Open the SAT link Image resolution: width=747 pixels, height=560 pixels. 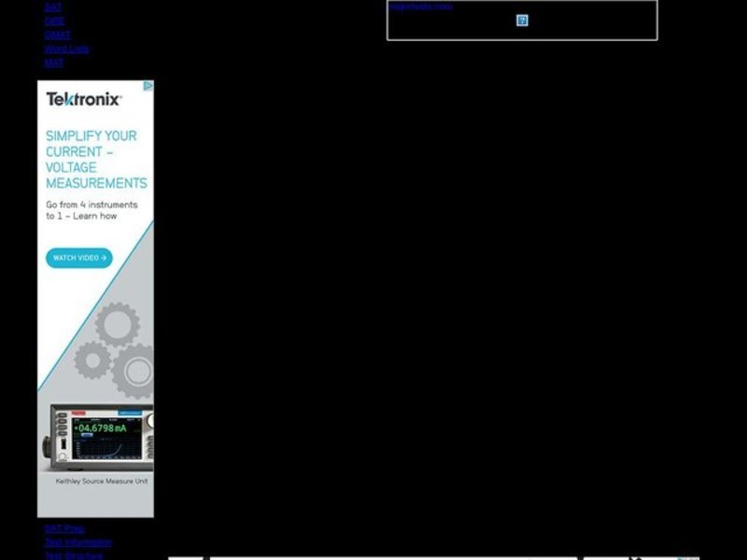point(47,7)
